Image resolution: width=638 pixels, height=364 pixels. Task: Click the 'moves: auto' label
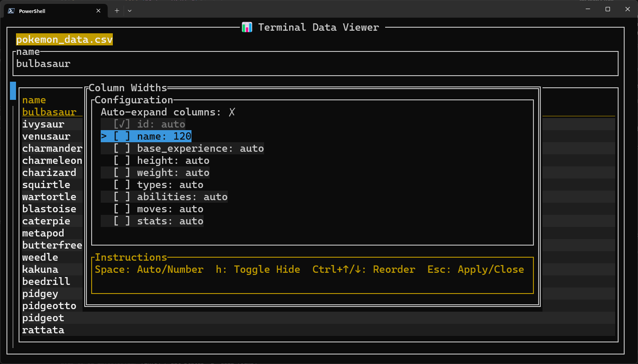(x=170, y=209)
